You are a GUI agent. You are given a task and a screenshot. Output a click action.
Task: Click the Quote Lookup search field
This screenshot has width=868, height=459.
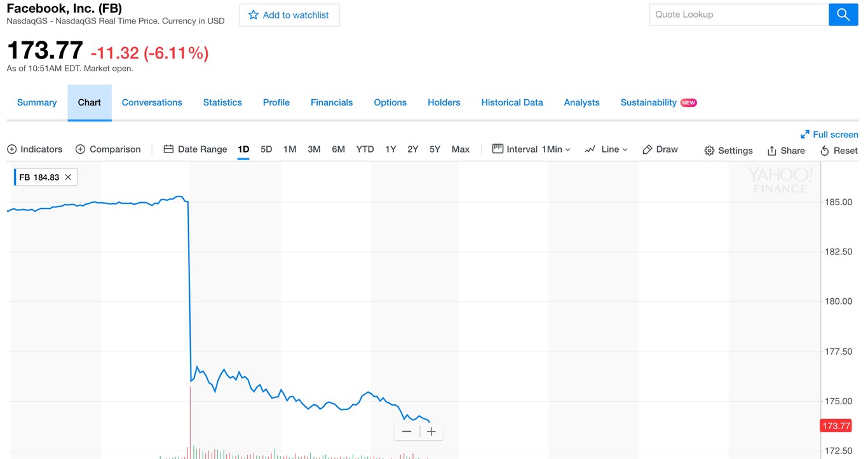tap(738, 15)
